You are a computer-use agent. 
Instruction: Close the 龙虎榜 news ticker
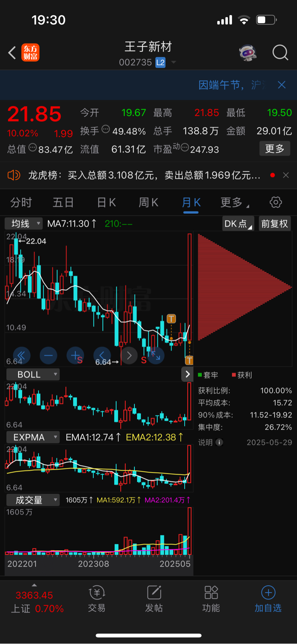click(286, 175)
